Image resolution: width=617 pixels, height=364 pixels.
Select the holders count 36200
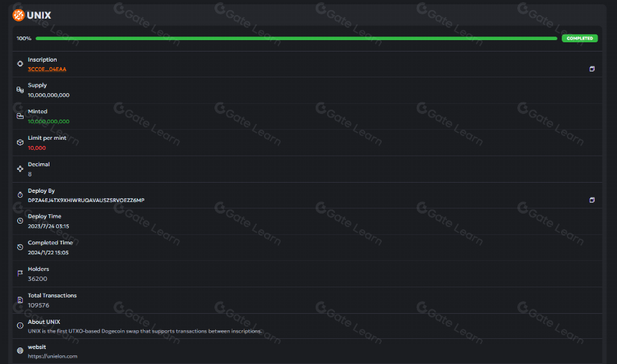pos(37,279)
